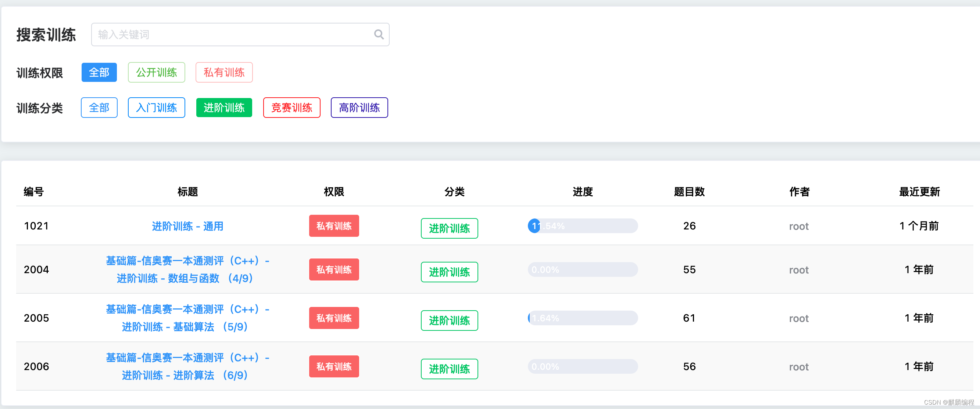Click the 1.64% progress bar in row 2005
980x409 pixels.
[582, 318]
